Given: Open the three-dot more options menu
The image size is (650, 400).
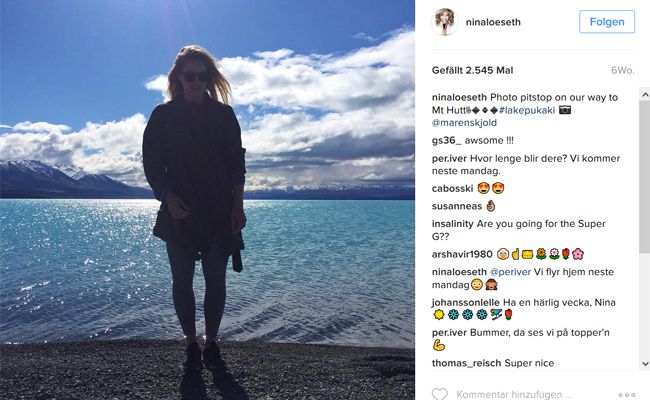Looking at the screenshot, I should tap(626, 395).
